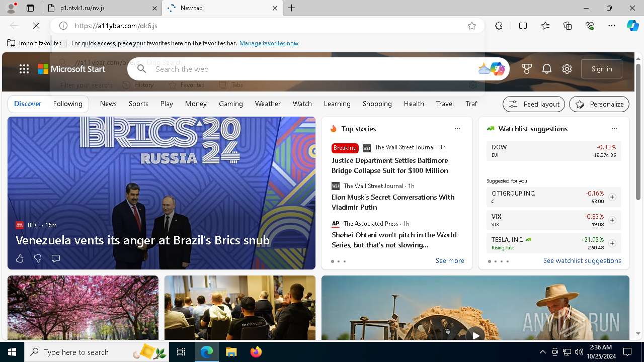Open Settings and more menu

click(612, 26)
